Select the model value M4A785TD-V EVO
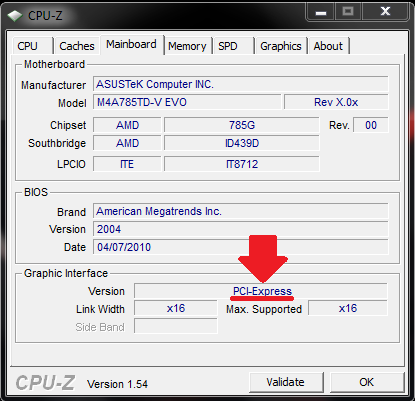This screenshot has width=415, height=401. pos(187,102)
